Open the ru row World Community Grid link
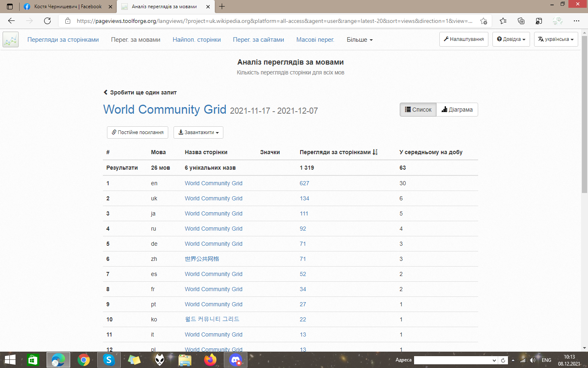 coord(214,229)
